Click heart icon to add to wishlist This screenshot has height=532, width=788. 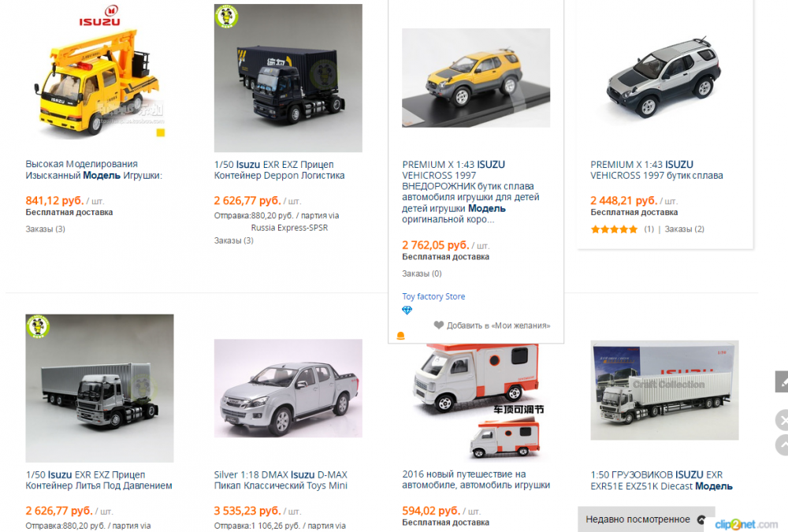[438, 326]
